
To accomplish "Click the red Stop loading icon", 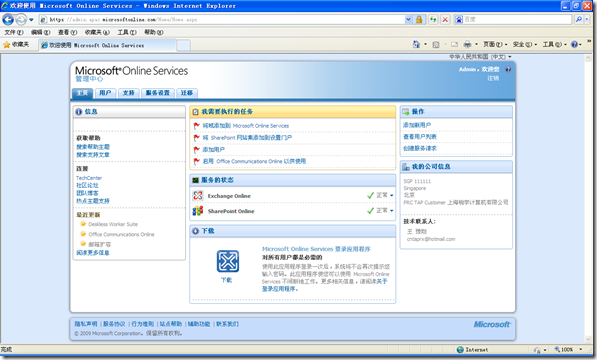I will click(445, 19).
